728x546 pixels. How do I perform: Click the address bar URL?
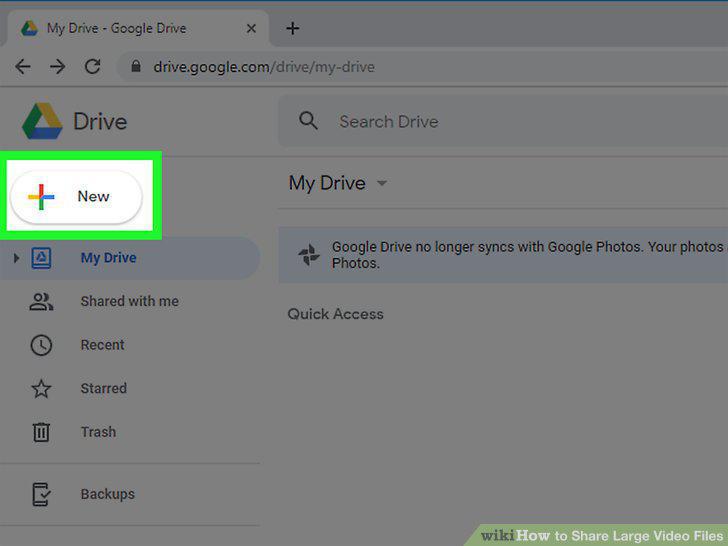(x=264, y=67)
